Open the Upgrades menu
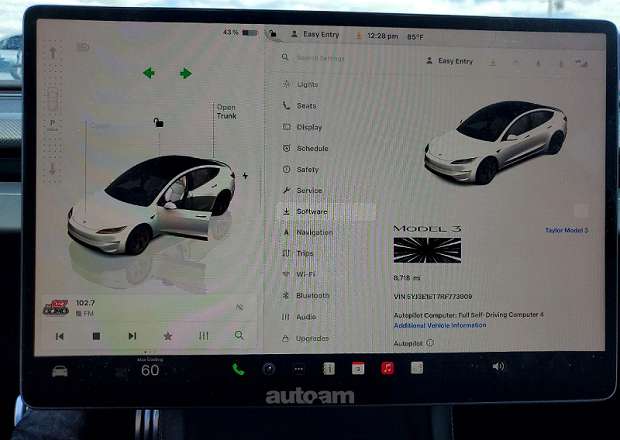Viewport: 620px width, 440px height. click(x=305, y=339)
